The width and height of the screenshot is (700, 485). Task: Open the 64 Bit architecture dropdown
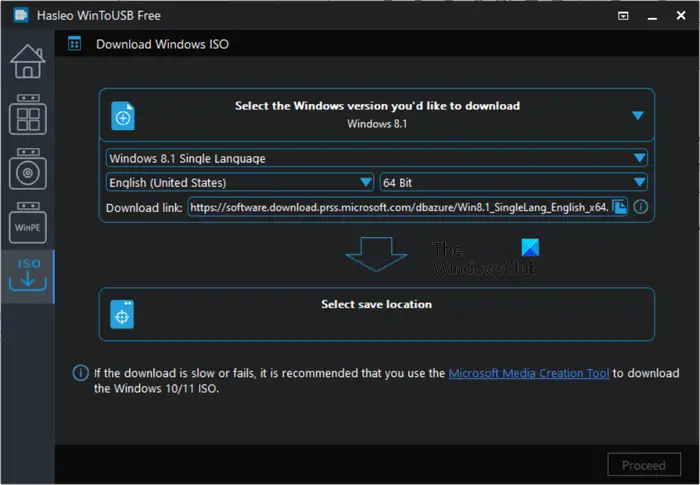513,182
